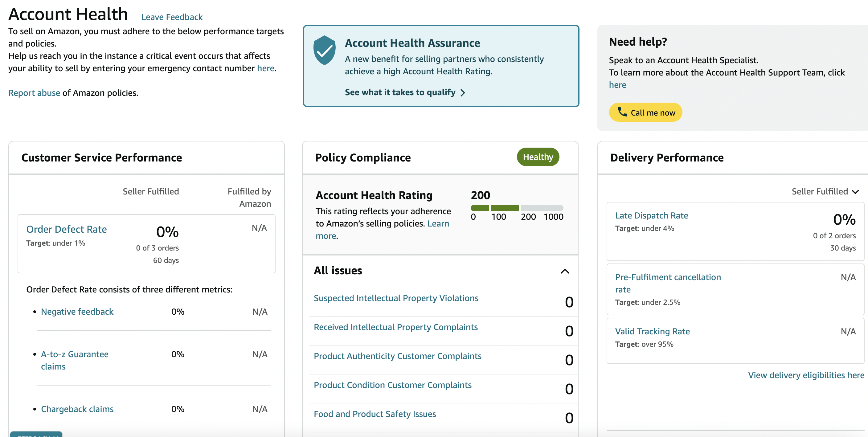Viewport: 868px width, 437px height.
Task: Click See what it takes to qualify
Action: [400, 92]
